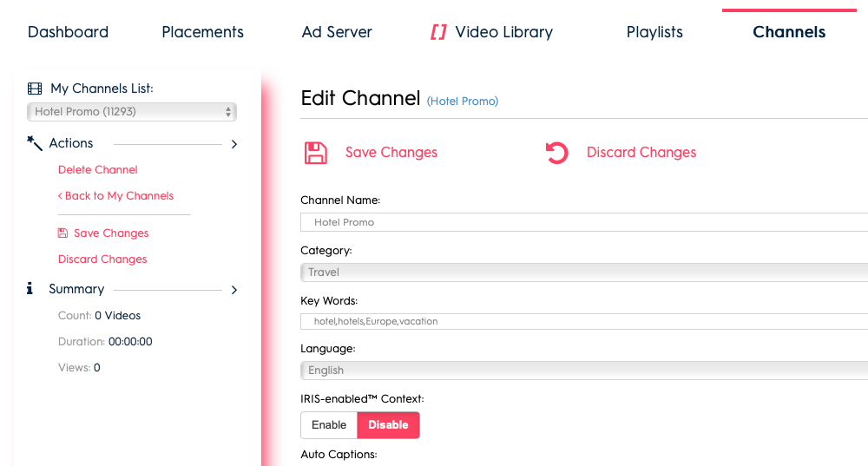The height and width of the screenshot is (466, 868).
Task: Click the red bracket Video Library icon
Action: coord(438,32)
